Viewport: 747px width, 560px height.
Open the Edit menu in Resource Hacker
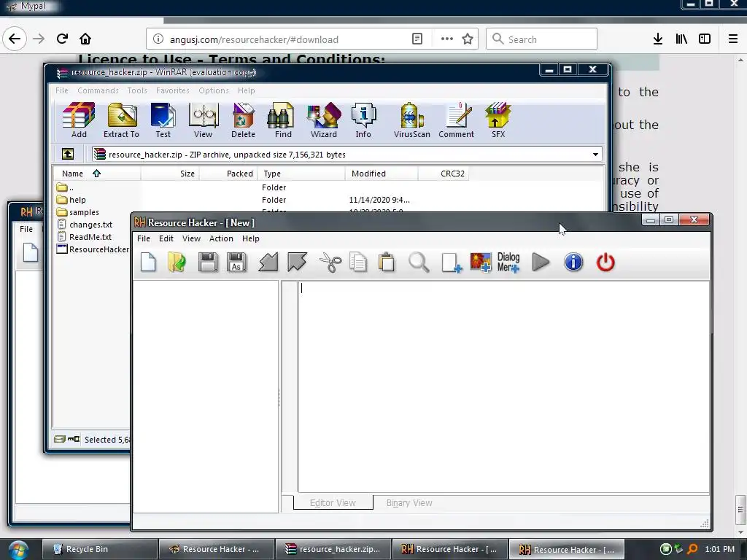(166, 238)
